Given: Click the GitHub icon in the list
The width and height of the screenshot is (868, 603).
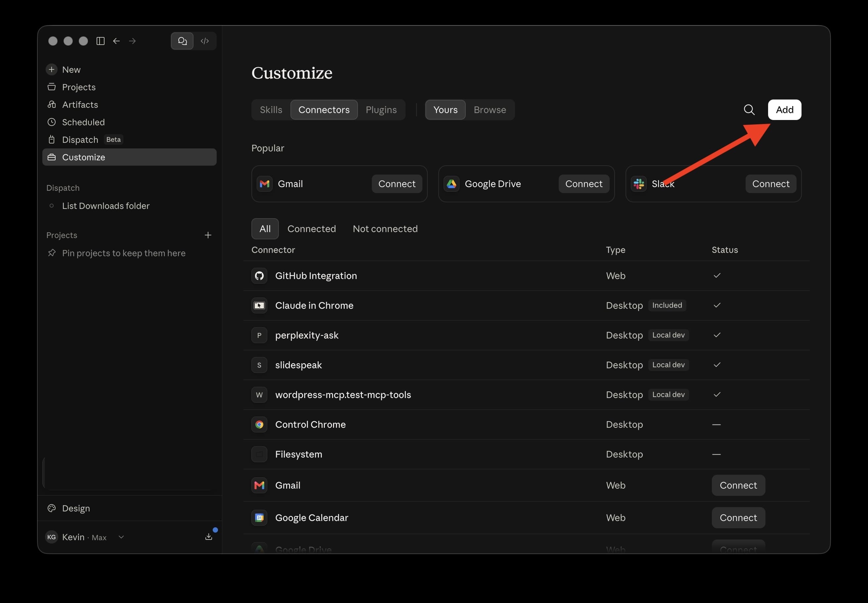Looking at the screenshot, I should pos(259,276).
